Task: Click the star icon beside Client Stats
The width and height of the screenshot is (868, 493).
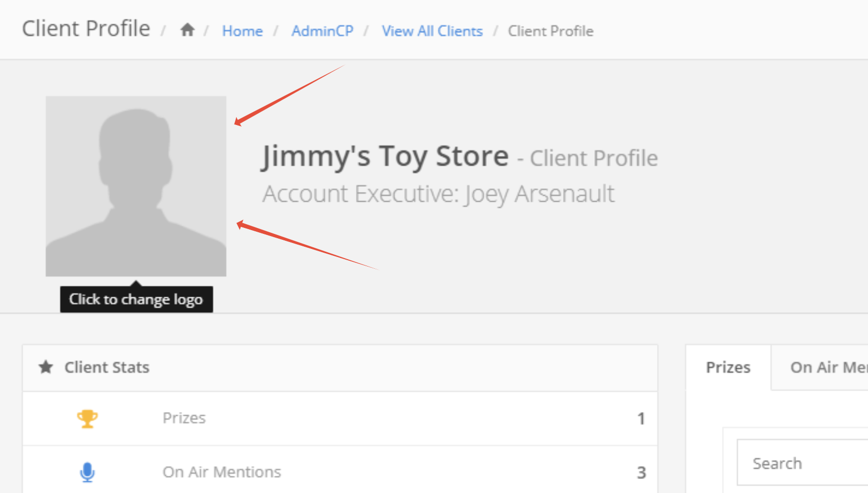Action: [x=46, y=367]
